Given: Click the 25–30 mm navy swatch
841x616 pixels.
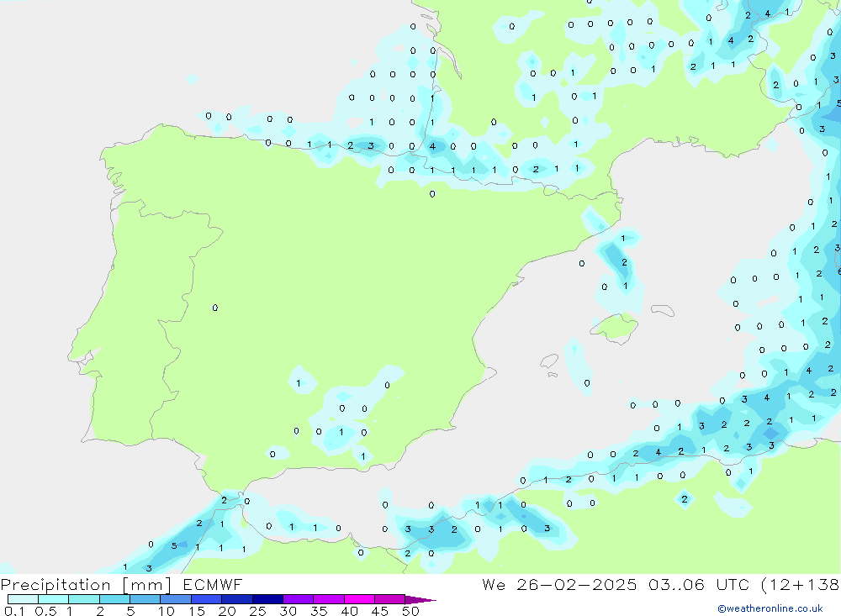Looking at the screenshot, I should point(267,599).
